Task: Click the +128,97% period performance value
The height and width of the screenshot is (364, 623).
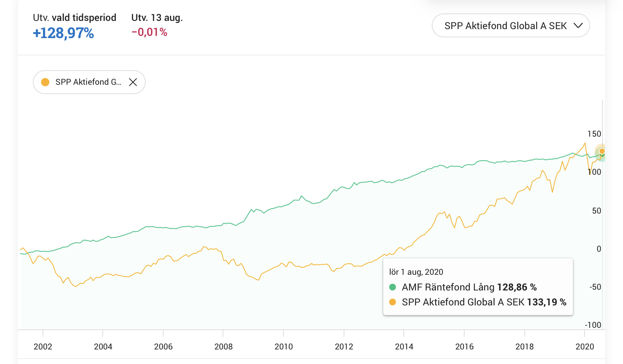Action: pos(63,33)
